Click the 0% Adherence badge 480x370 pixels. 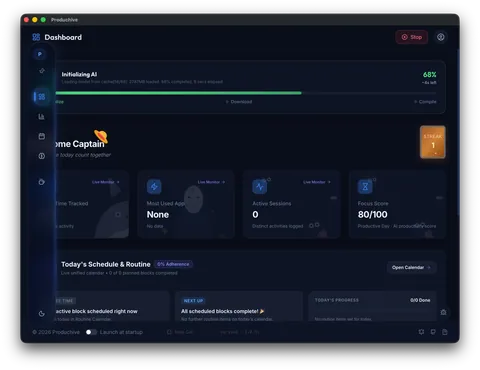point(173,264)
